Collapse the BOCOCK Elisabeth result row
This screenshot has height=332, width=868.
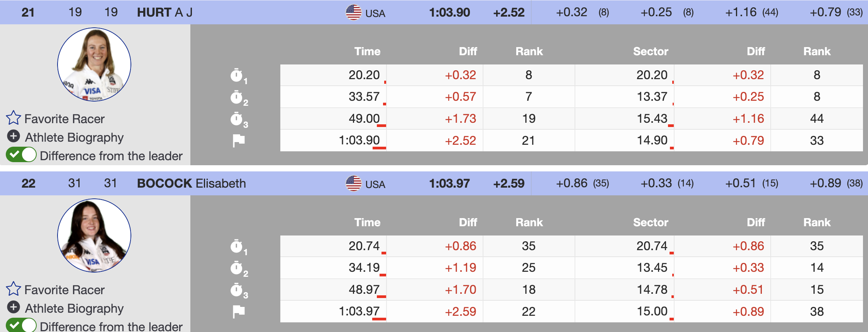point(191,183)
